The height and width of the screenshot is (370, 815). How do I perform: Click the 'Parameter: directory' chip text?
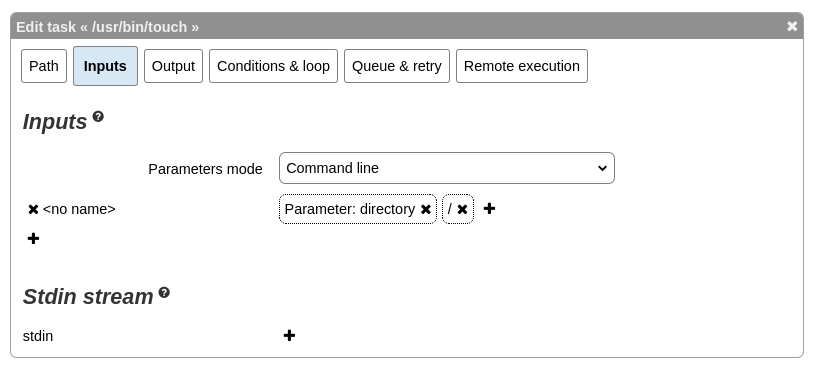pos(349,209)
